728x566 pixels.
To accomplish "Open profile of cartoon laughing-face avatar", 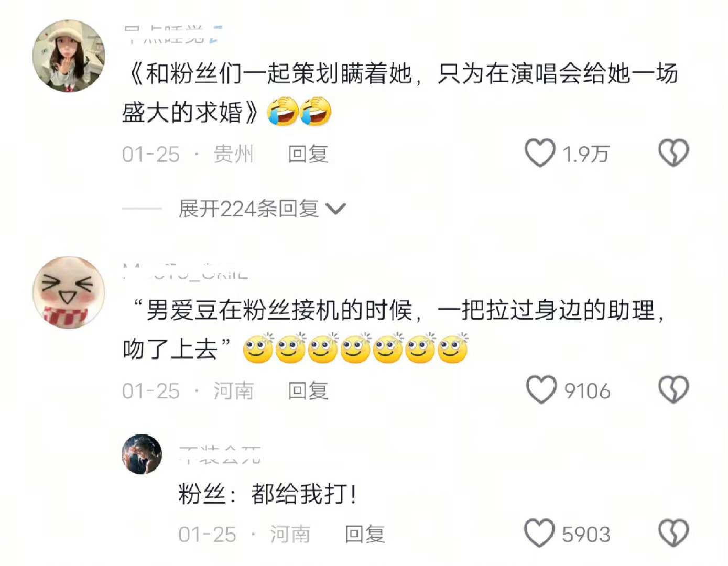I will click(x=69, y=292).
